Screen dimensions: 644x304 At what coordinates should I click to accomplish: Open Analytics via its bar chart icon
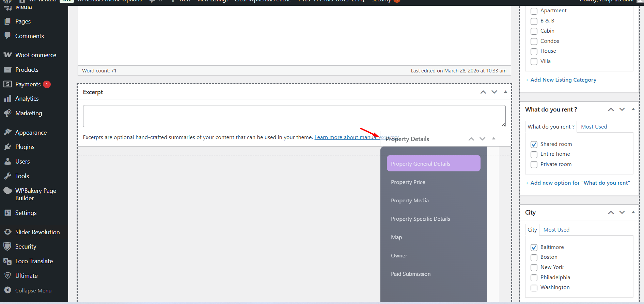tap(7, 99)
